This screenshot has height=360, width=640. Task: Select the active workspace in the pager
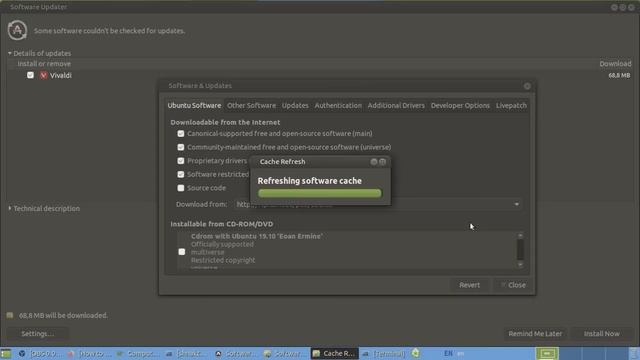pos(547,353)
